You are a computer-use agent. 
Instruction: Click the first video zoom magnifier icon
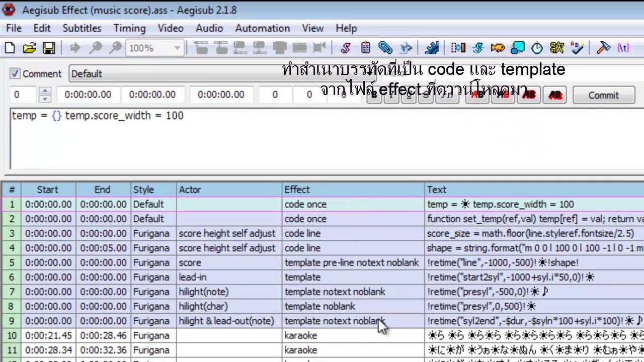[x=95, y=48]
